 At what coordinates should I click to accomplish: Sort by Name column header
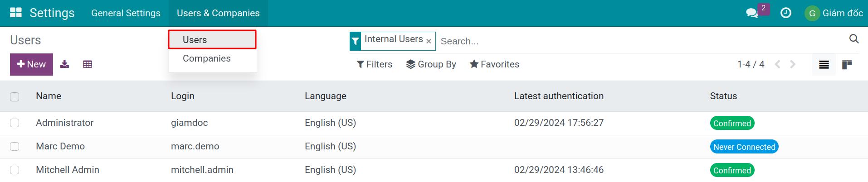click(49, 96)
